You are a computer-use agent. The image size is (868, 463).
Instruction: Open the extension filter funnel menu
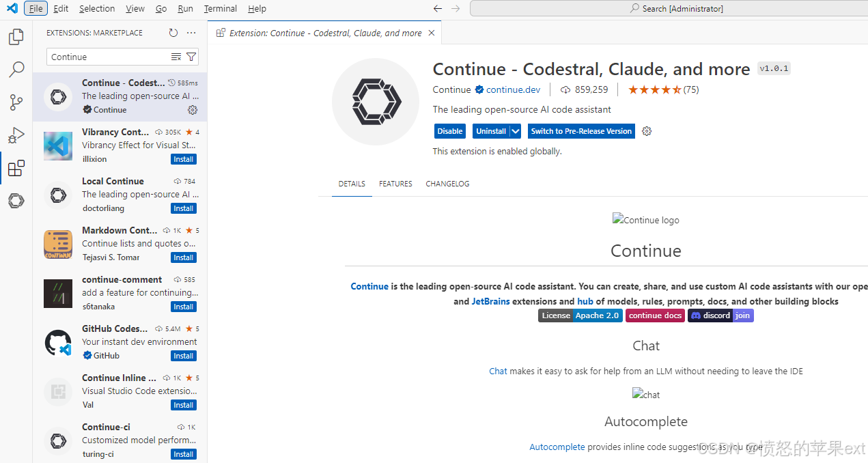tap(191, 57)
